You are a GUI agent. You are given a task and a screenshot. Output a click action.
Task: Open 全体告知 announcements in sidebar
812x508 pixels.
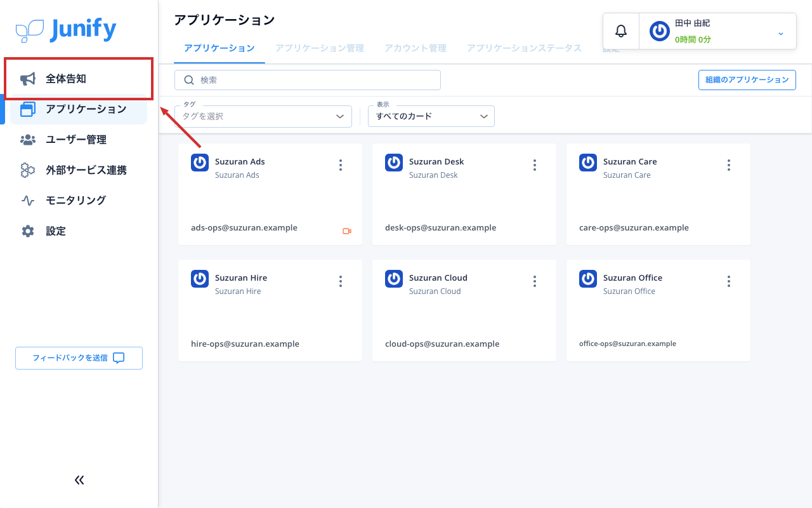click(79, 79)
